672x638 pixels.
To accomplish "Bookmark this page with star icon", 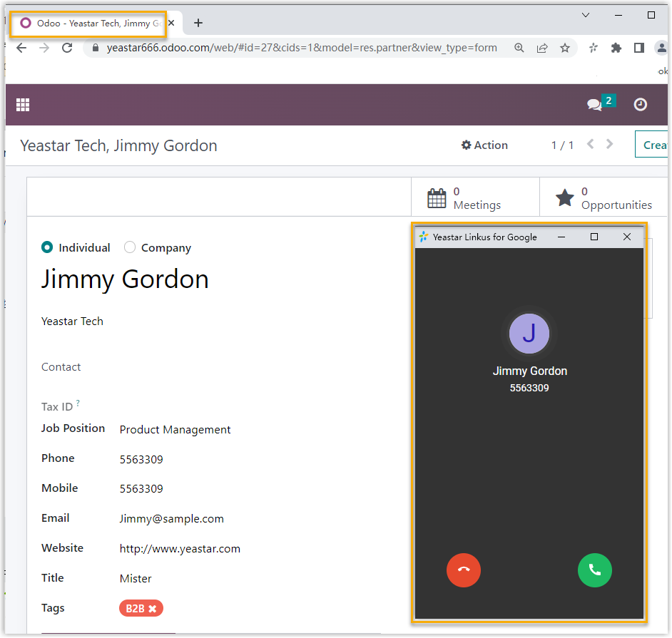I will (565, 48).
